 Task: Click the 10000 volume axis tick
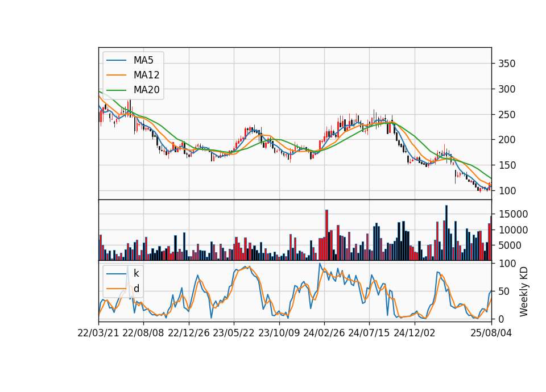click(513, 230)
